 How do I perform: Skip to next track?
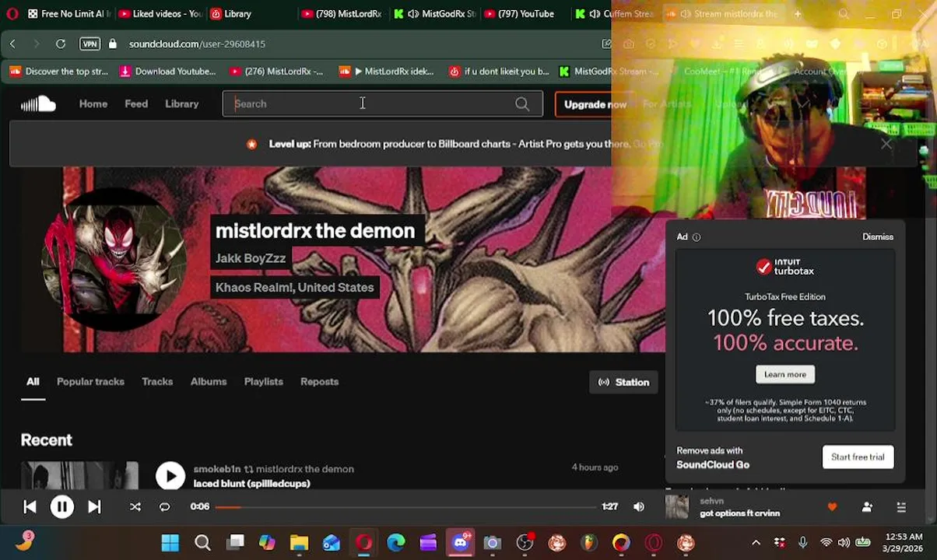pyautogui.click(x=94, y=507)
